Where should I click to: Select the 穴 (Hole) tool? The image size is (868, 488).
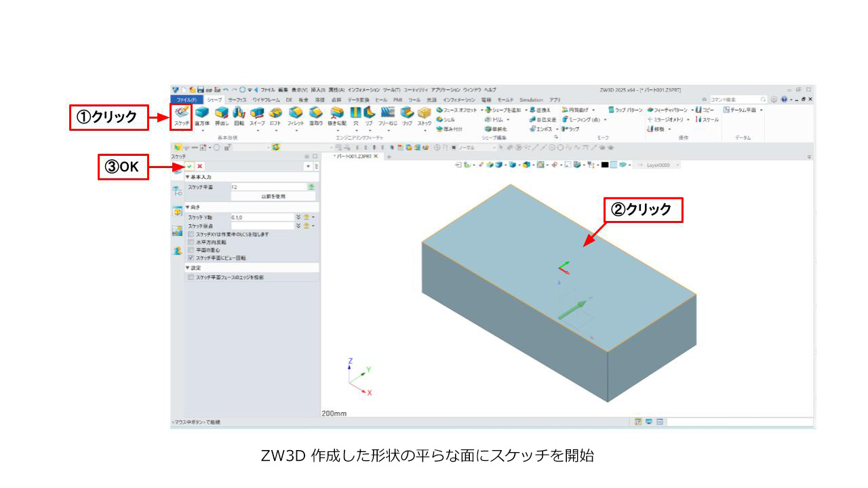tap(355, 117)
